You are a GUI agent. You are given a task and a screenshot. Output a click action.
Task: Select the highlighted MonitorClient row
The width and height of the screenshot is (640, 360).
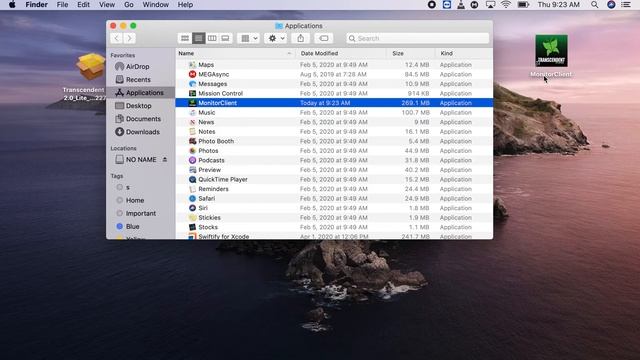(x=334, y=103)
